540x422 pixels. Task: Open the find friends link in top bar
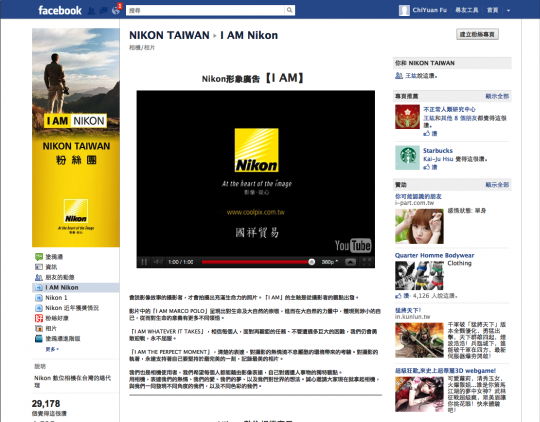pos(467,10)
